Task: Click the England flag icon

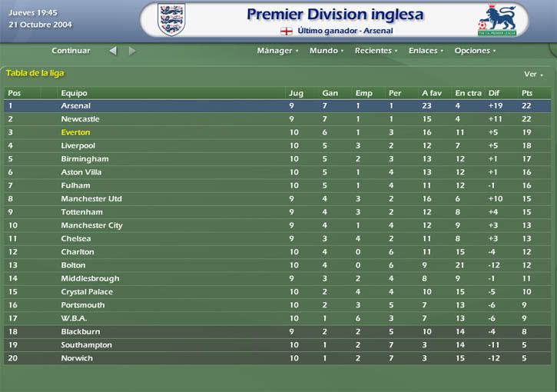Action: point(287,32)
